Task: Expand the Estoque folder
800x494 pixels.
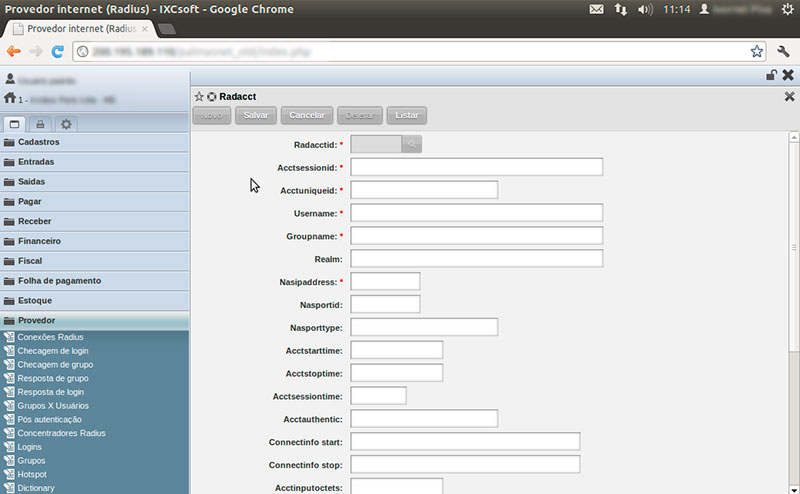Action: pyautogui.click(x=94, y=301)
